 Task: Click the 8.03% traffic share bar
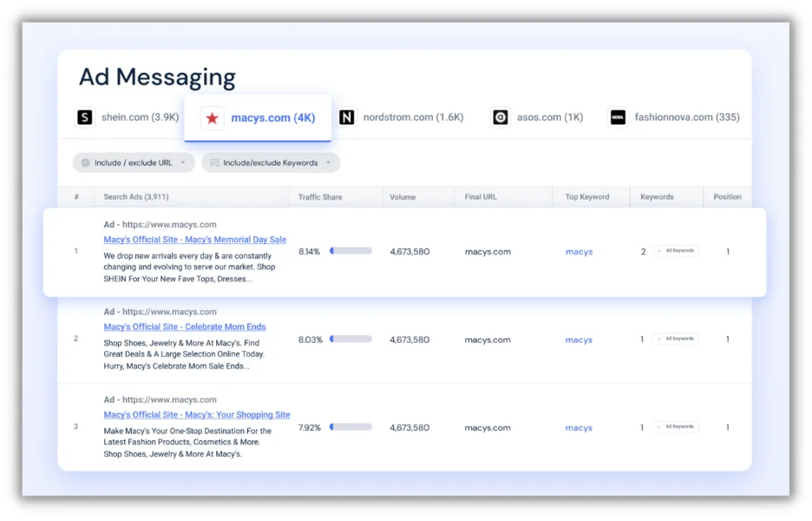(351, 339)
